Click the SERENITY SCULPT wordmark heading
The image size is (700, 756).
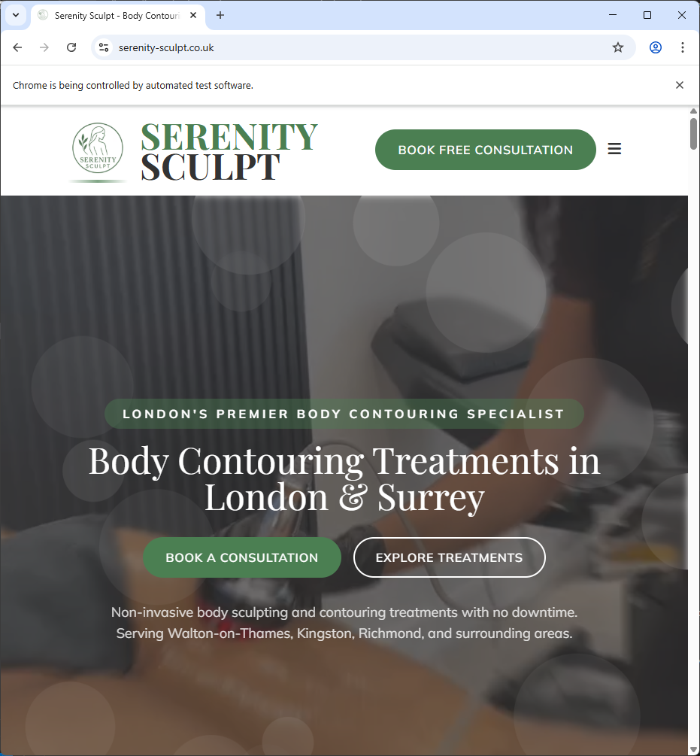pos(229,151)
